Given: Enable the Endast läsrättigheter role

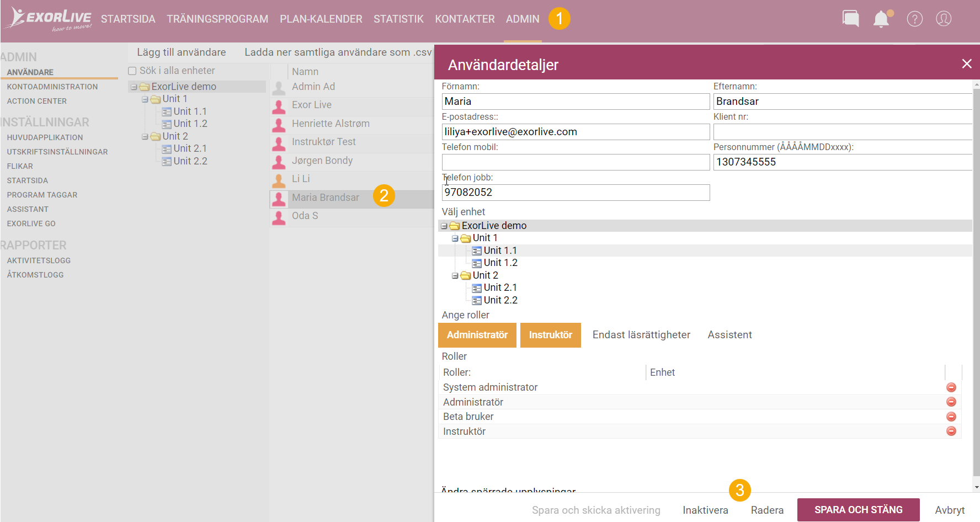Looking at the screenshot, I should tap(641, 335).
